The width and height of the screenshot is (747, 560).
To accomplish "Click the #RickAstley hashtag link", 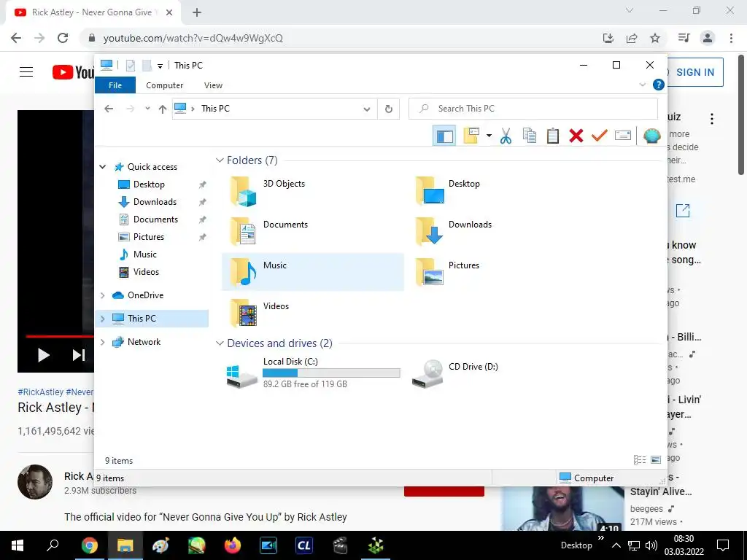I will [x=41, y=392].
